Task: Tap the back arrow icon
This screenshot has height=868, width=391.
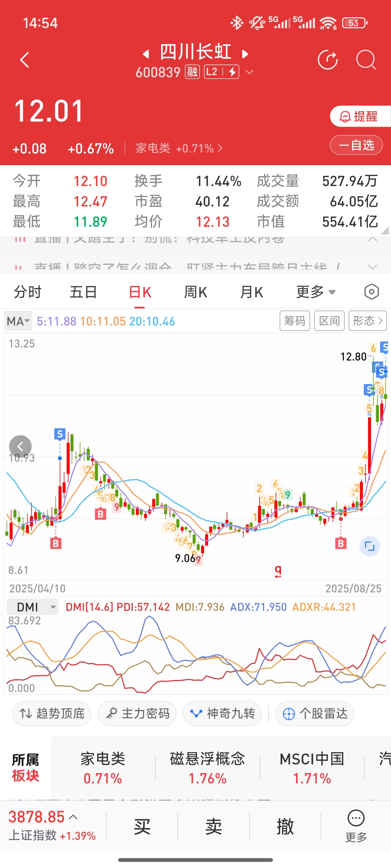Action: [x=24, y=60]
